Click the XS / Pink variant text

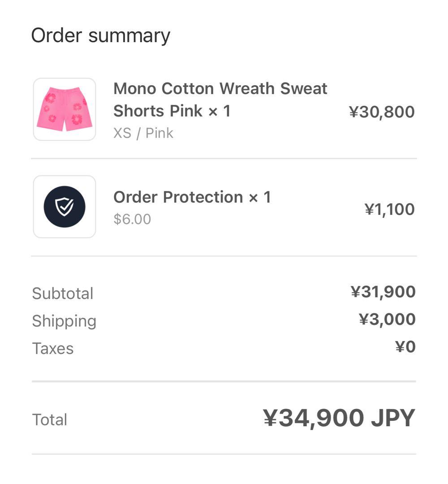click(x=143, y=133)
